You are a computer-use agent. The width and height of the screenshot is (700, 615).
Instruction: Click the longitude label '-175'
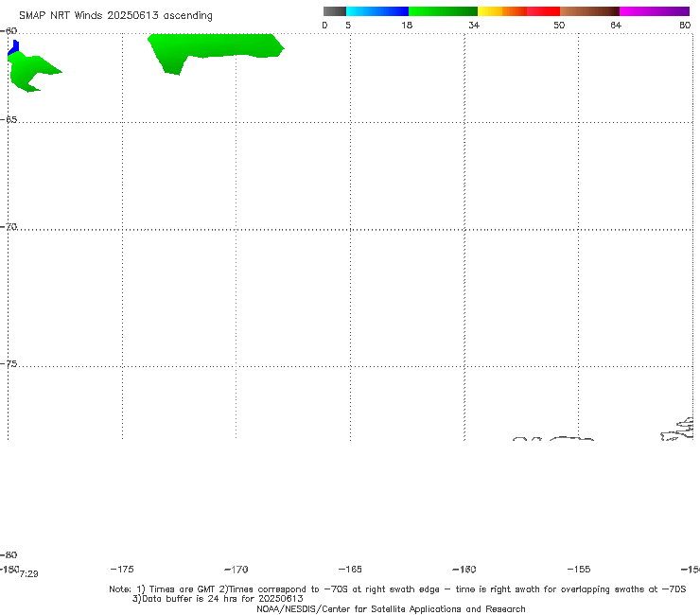(122, 569)
